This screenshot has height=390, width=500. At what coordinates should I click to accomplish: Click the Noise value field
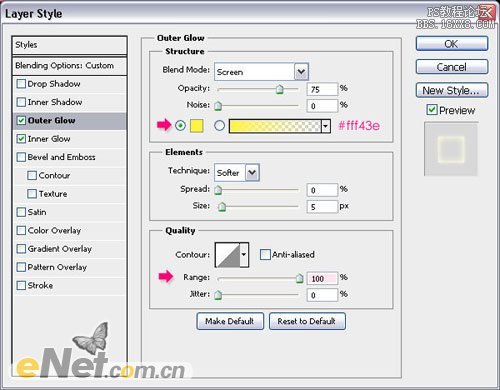(322, 106)
